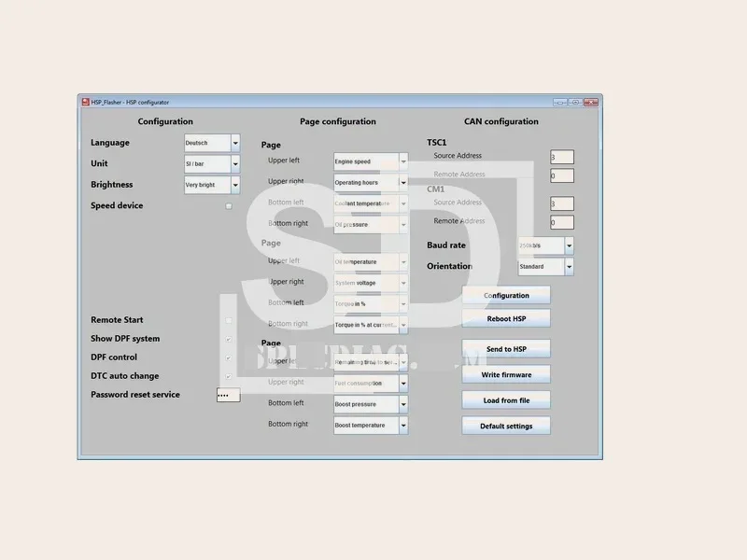Uncheck the Show DPF system checkbox
747x560 pixels.
[x=229, y=339]
